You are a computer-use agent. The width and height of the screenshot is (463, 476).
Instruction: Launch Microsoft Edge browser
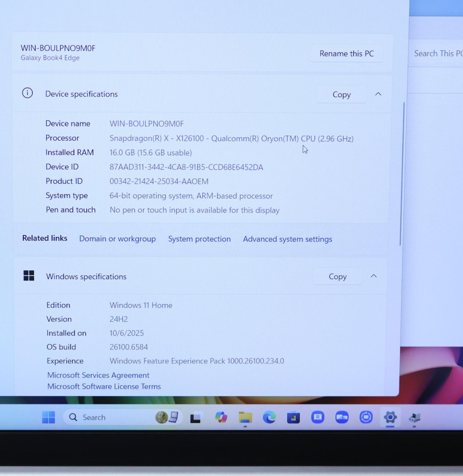click(269, 417)
